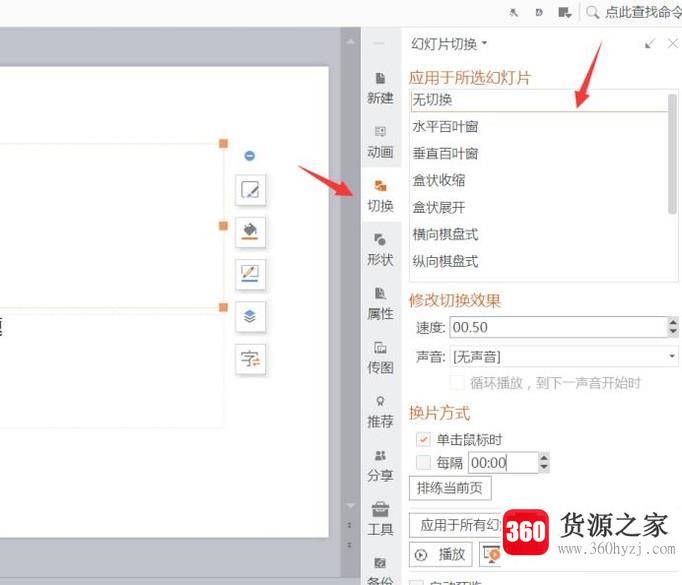Image resolution: width=682 pixels, height=585 pixels.
Task: Select the 横向棋盘式 transition
Action: [x=538, y=234]
